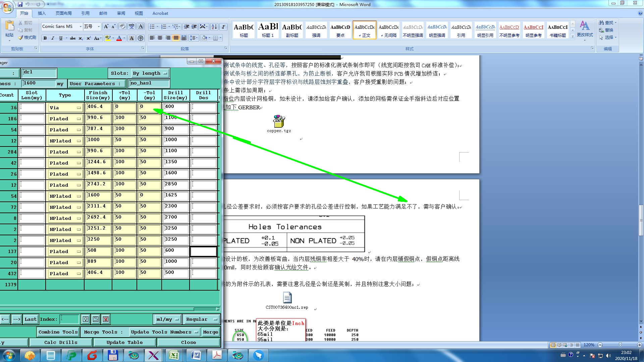Click the Calc Drills button
This screenshot has width=644, height=362.
pyautogui.click(x=61, y=342)
